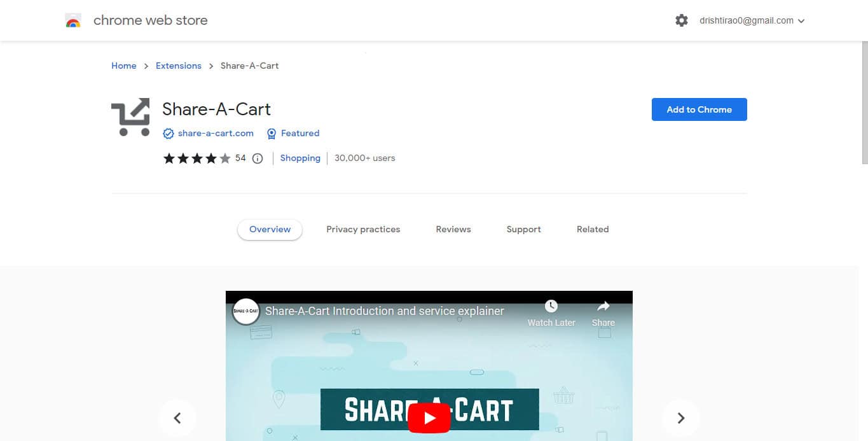Viewport: 868px width, 441px height.
Task: Click the Chrome Web Store rainbow logo
Action: tap(73, 21)
